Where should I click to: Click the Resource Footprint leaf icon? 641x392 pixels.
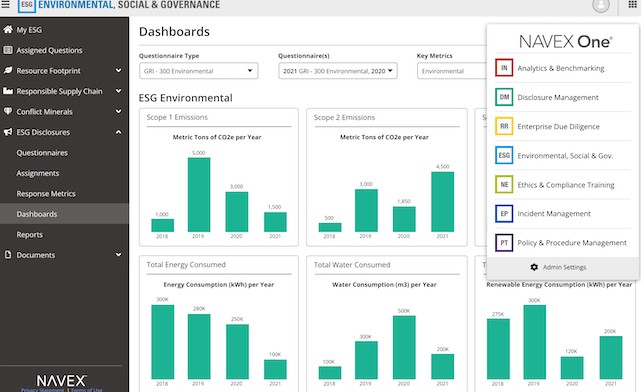click(x=8, y=70)
